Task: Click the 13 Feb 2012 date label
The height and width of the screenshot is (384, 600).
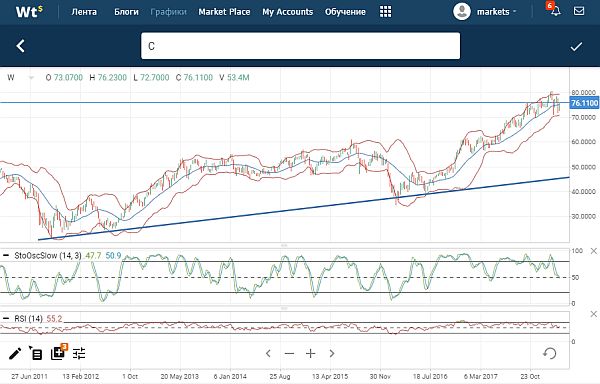Action: coord(80,376)
